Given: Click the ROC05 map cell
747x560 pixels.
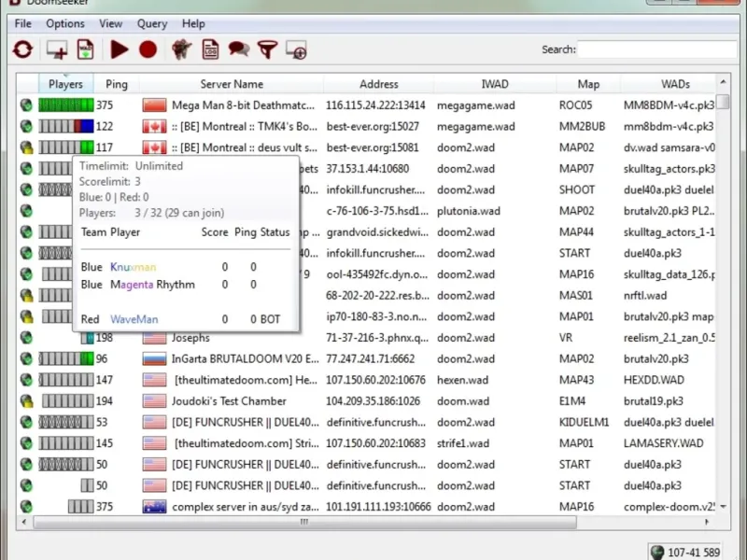Looking at the screenshot, I should [575, 105].
